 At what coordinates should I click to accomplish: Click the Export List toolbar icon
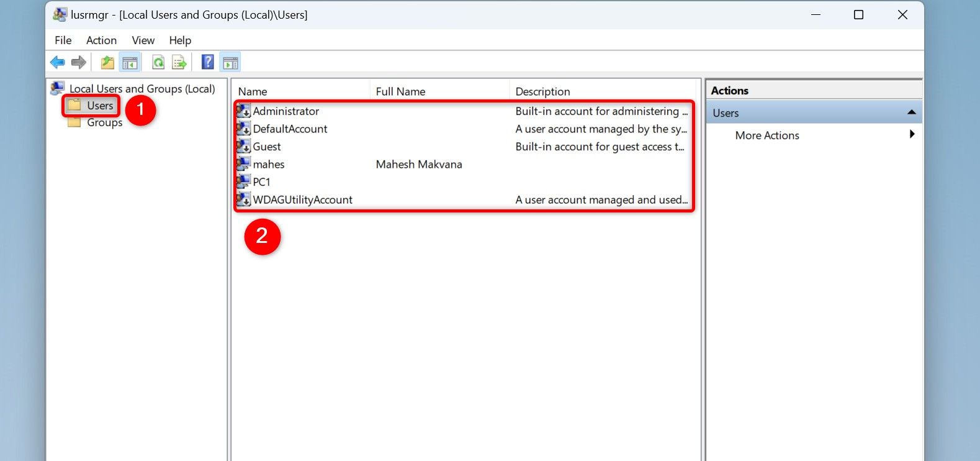coord(179,62)
